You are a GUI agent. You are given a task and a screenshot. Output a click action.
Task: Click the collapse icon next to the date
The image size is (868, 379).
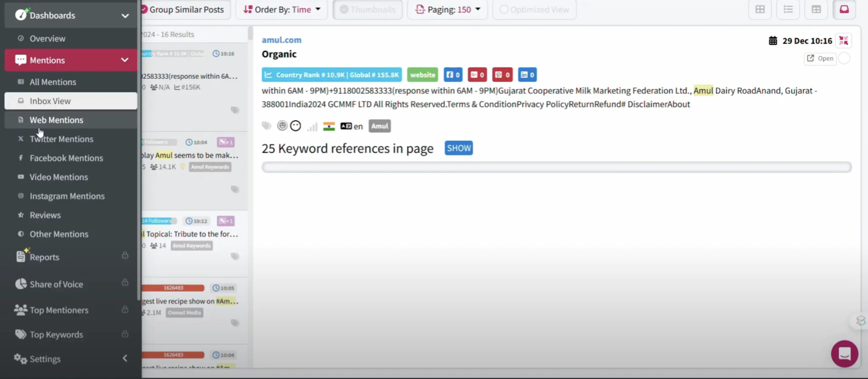(x=843, y=41)
